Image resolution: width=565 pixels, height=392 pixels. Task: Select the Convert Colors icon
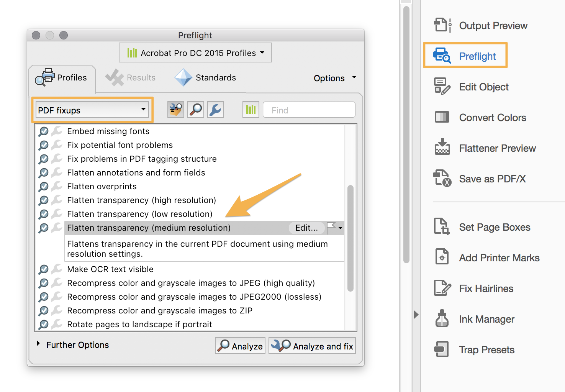tap(442, 117)
